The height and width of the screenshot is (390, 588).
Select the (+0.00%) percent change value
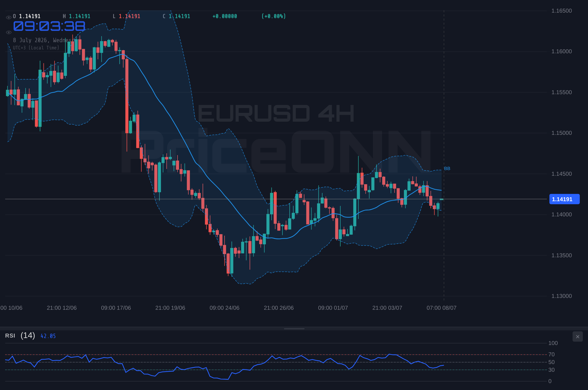[x=274, y=16]
